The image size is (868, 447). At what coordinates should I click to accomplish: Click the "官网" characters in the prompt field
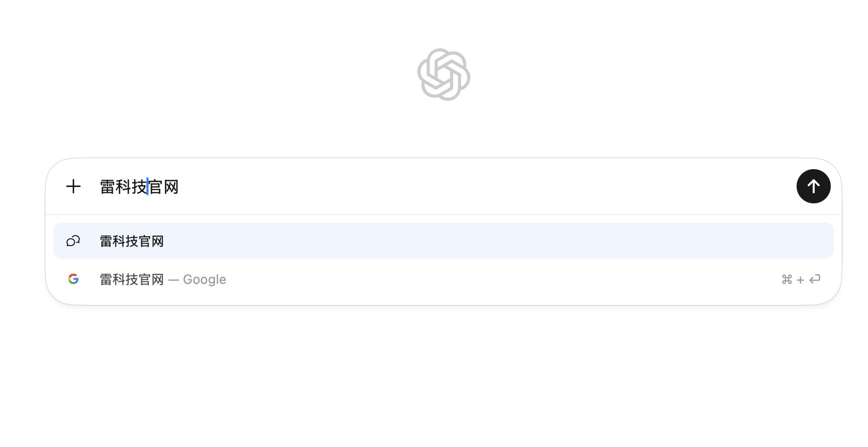click(x=164, y=187)
